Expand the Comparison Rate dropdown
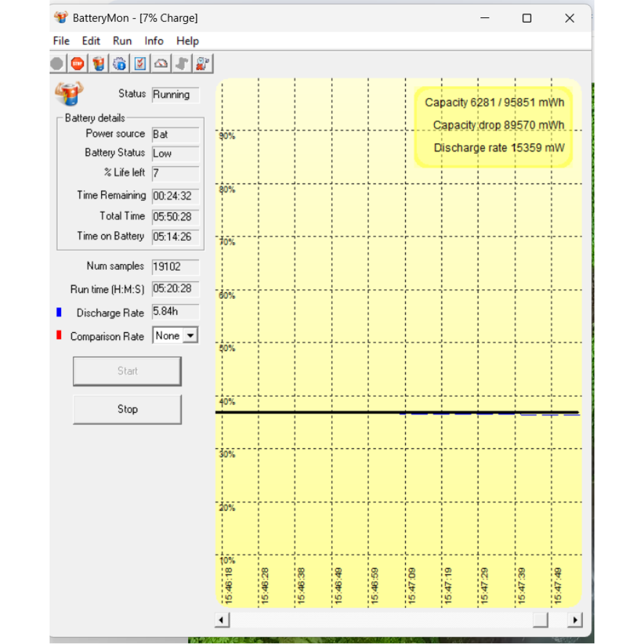The image size is (644, 644). click(190, 336)
